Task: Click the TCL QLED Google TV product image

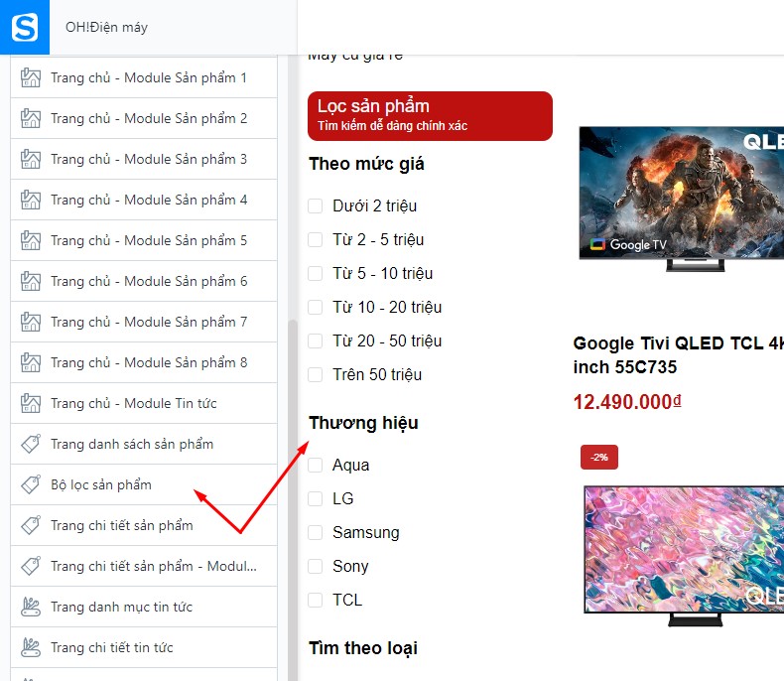Action: click(x=682, y=199)
